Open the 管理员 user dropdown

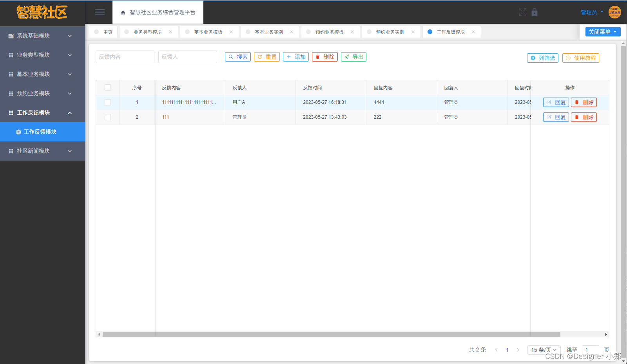pos(592,12)
